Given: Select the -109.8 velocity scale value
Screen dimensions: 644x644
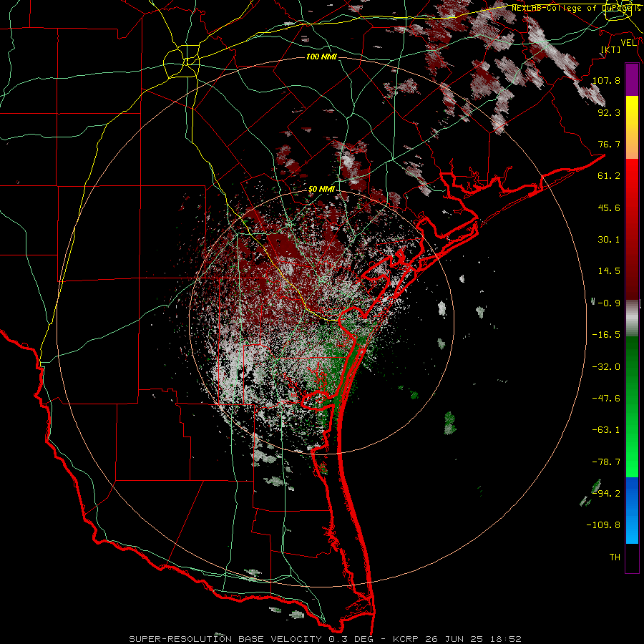Looking at the screenshot, I should coord(603,525).
